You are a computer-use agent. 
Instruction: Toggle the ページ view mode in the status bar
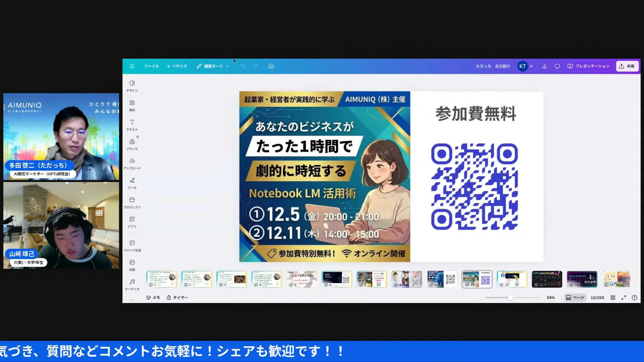575,297
